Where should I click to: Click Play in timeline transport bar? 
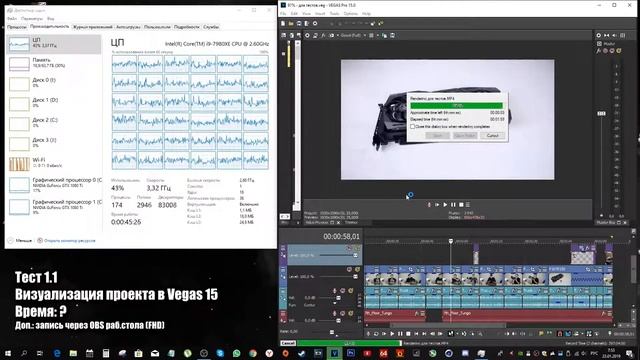tap(392, 333)
